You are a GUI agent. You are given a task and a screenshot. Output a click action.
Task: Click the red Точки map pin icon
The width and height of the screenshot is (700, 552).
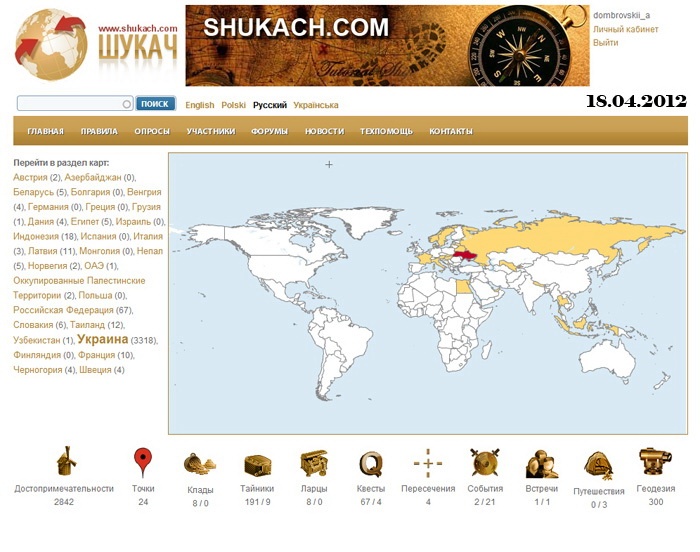(142, 463)
